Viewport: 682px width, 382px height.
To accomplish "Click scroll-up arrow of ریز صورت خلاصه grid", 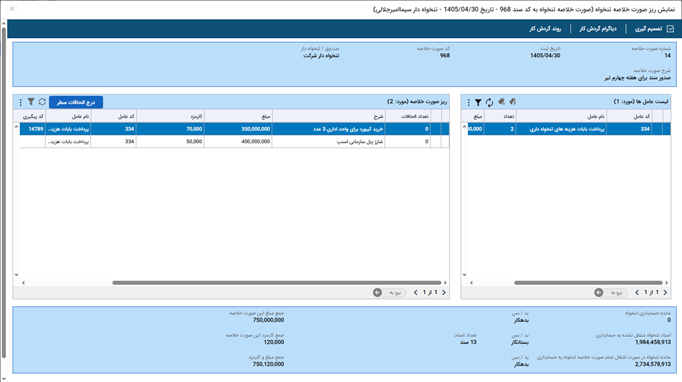I will pos(17,126).
